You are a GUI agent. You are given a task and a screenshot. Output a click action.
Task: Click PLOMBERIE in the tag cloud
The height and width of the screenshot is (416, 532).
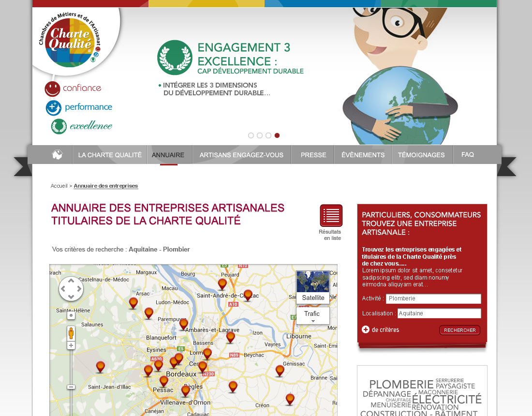(401, 385)
